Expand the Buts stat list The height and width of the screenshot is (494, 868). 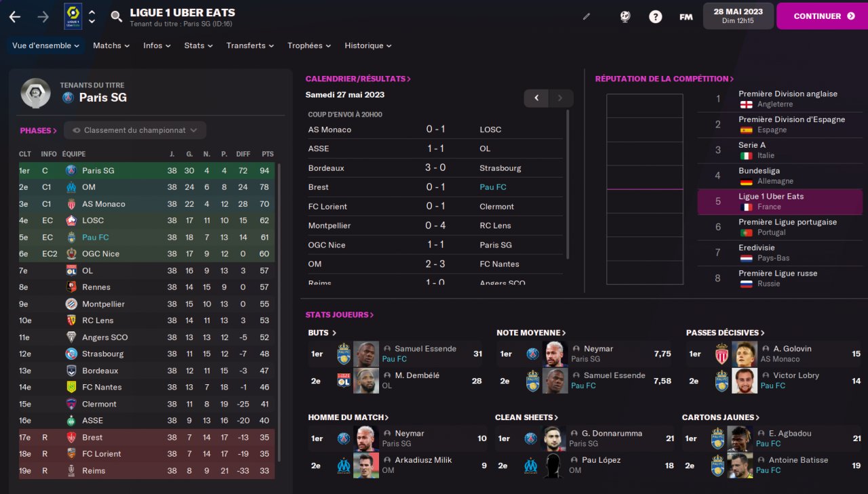(322, 333)
